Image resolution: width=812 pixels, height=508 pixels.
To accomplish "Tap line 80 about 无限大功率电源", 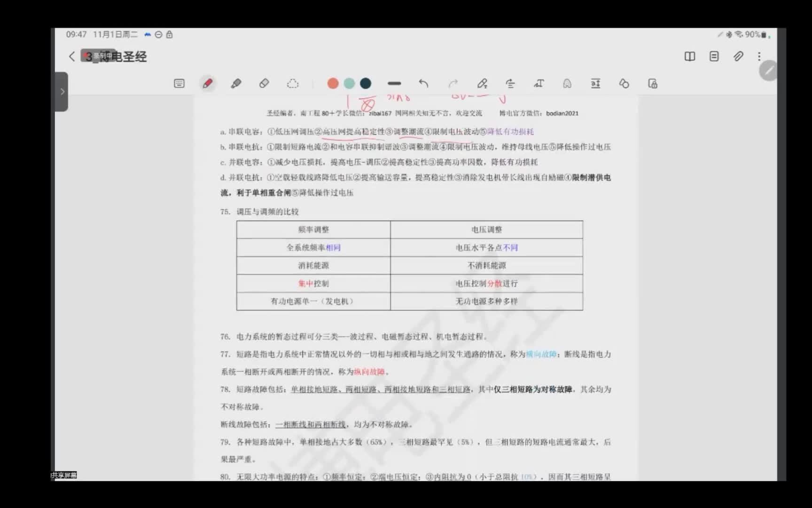I will tap(415, 476).
